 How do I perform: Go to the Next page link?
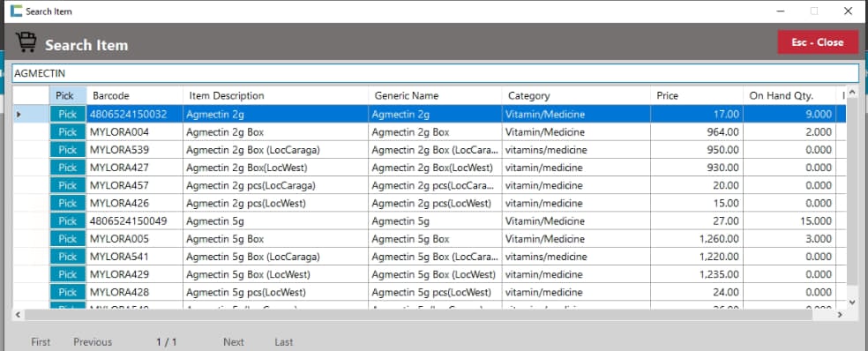point(234,342)
